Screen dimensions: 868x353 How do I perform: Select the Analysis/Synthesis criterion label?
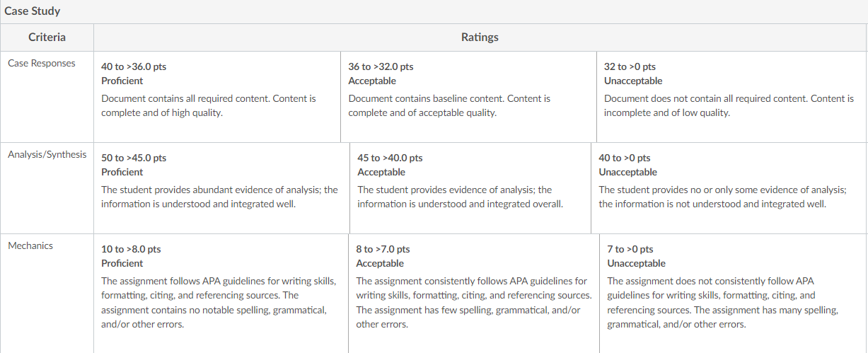[47, 154]
